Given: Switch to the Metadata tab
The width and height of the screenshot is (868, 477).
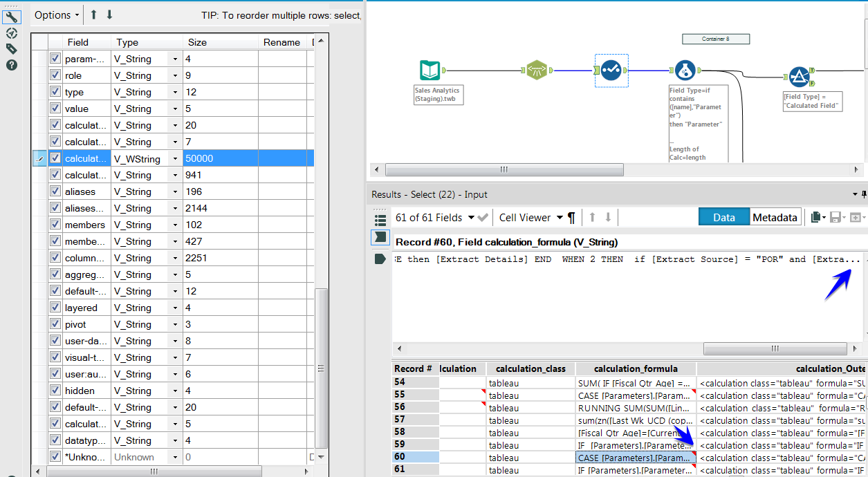Looking at the screenshot, I should (775, 216).
